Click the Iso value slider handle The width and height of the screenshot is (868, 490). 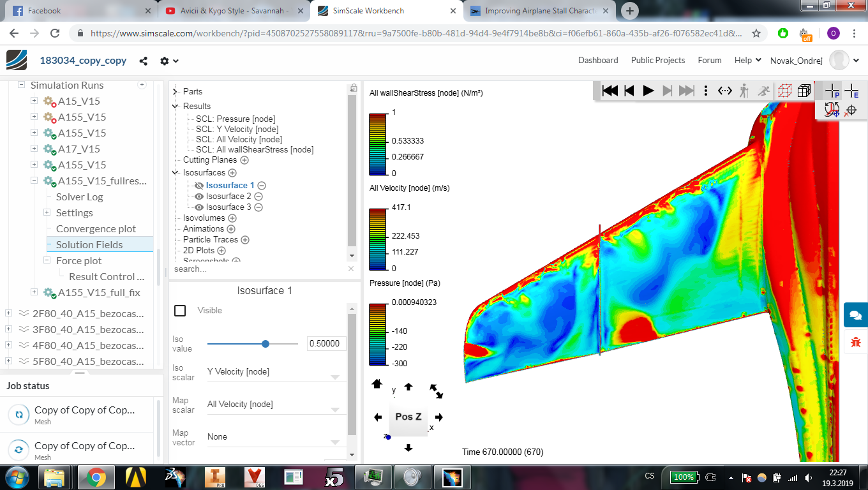[266, 344]
